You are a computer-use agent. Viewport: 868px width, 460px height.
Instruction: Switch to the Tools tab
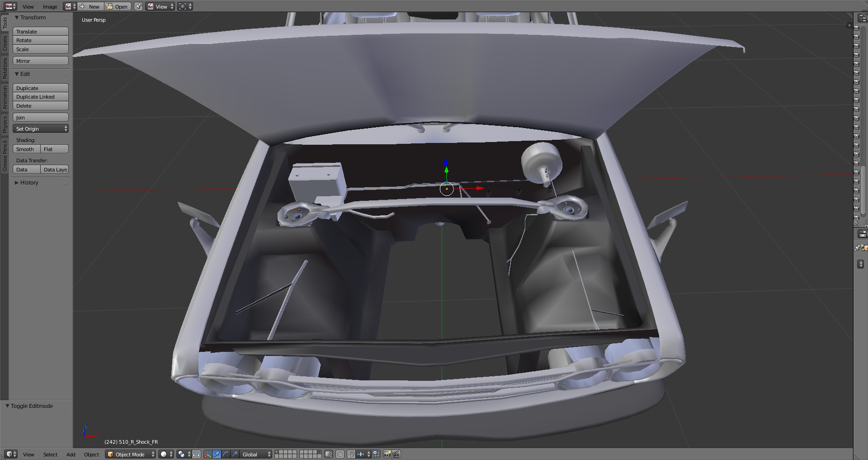click(5, 23)
